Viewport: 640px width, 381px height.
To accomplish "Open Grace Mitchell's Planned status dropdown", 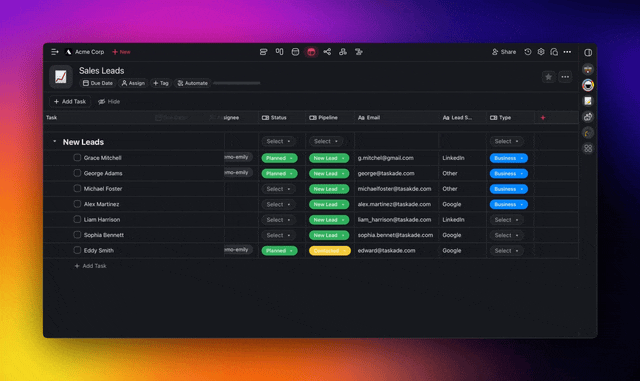I will click(279, 158).
